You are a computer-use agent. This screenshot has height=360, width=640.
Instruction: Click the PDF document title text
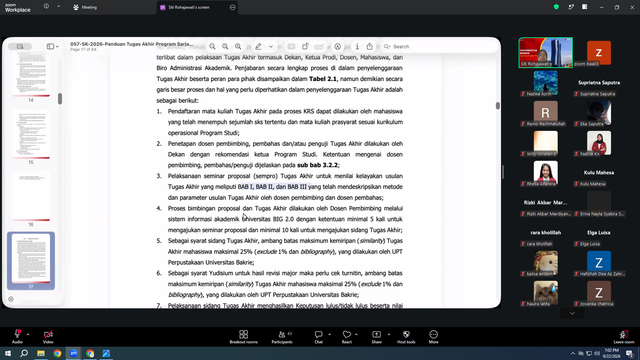coord(131,44)
